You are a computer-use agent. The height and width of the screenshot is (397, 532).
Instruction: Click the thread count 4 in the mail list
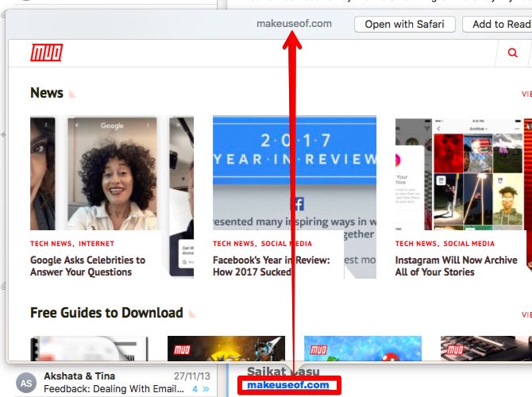point(195,389)
